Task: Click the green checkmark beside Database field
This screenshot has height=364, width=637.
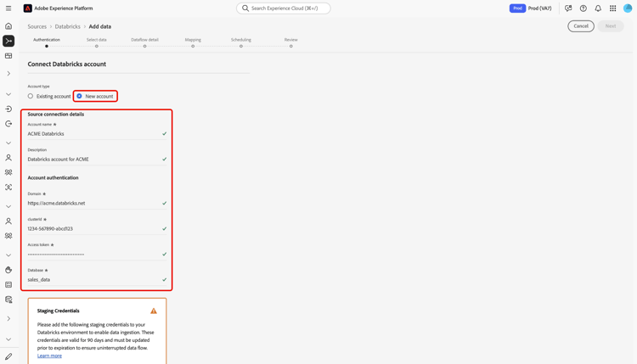Action: 165,280
